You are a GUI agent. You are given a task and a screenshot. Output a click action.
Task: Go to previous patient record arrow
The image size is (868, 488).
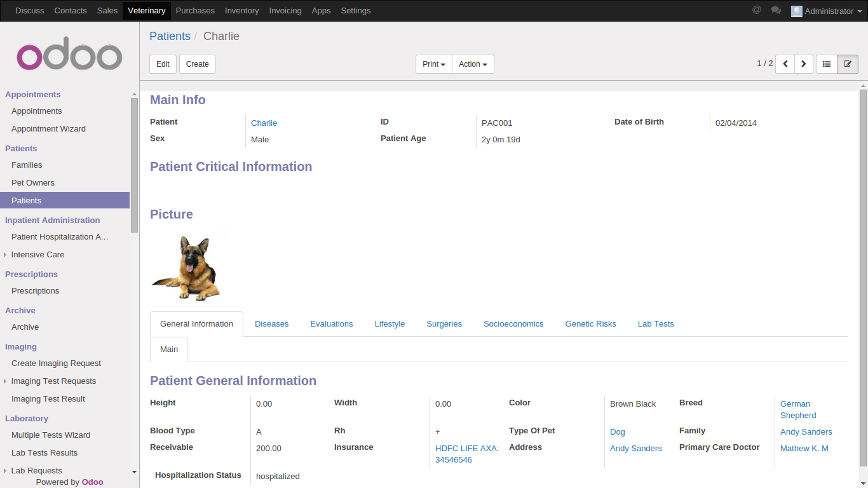pyautogui.click(x=785, y=64)
